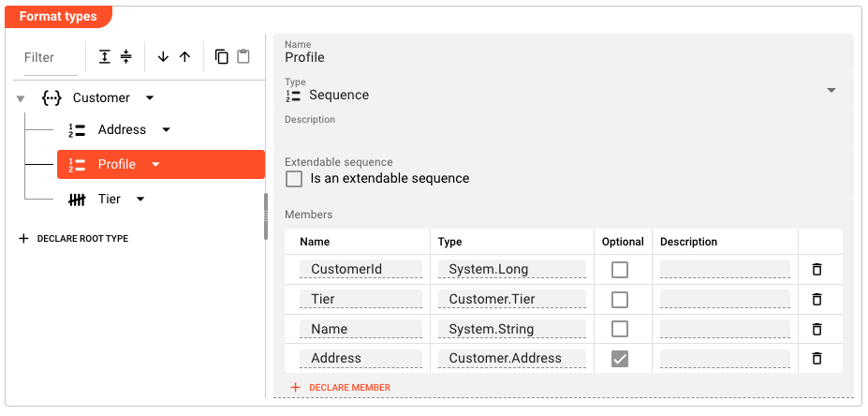Enable Is an extendable sequence checkbox
868x416 pixels.
pos(294,179)
